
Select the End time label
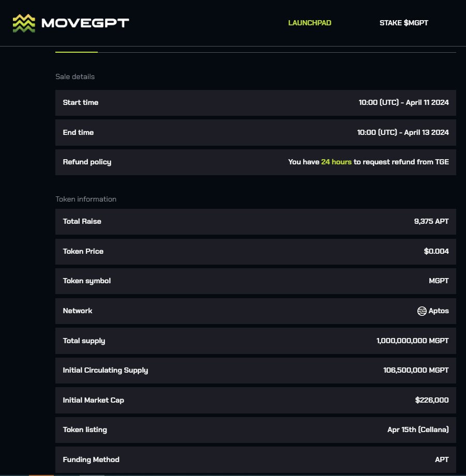78,132
